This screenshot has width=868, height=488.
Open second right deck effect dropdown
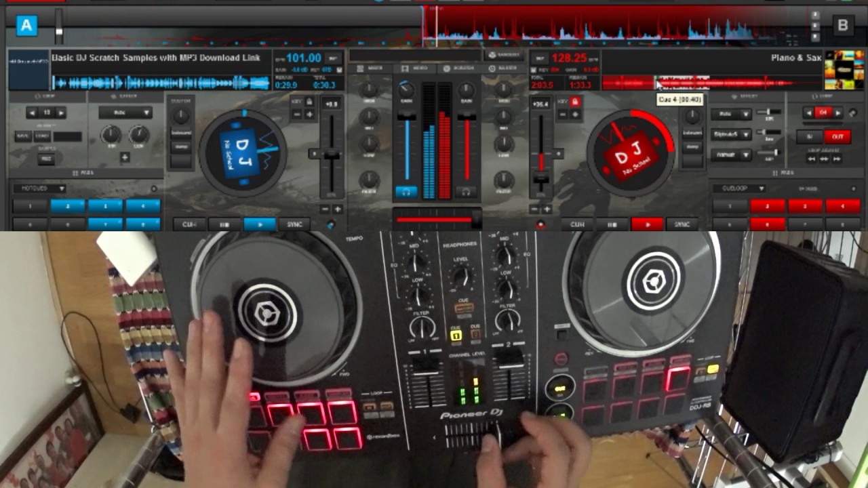tap(731, 134)
